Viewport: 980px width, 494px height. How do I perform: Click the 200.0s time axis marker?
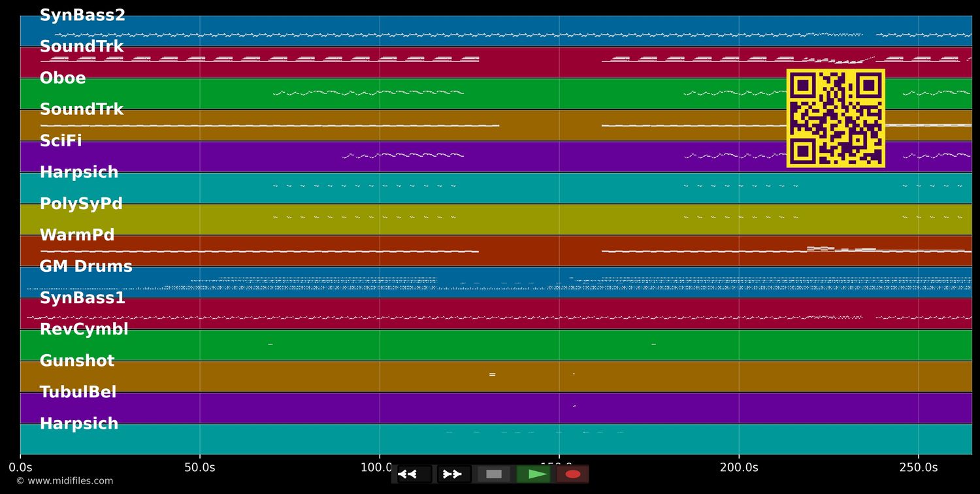[739, 467]
